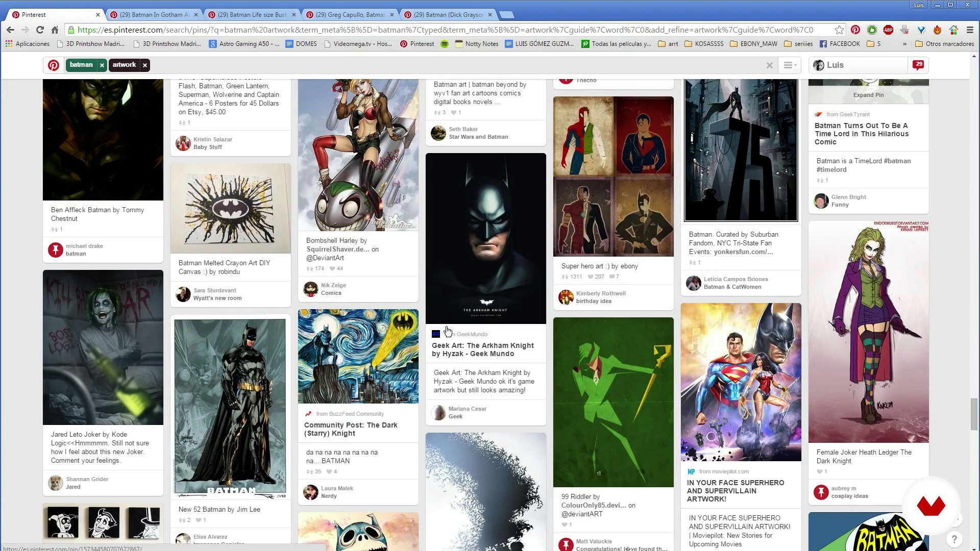Expand the seriies bookmarks folder
The height and width of the screenshot is (551, 980).
click(798, 44)
